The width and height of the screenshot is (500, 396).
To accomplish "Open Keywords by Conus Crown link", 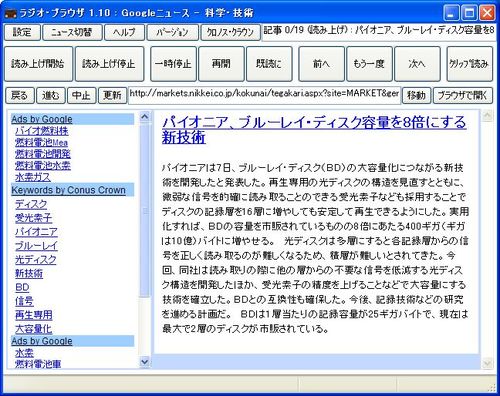I will click(x=68, y=190).
